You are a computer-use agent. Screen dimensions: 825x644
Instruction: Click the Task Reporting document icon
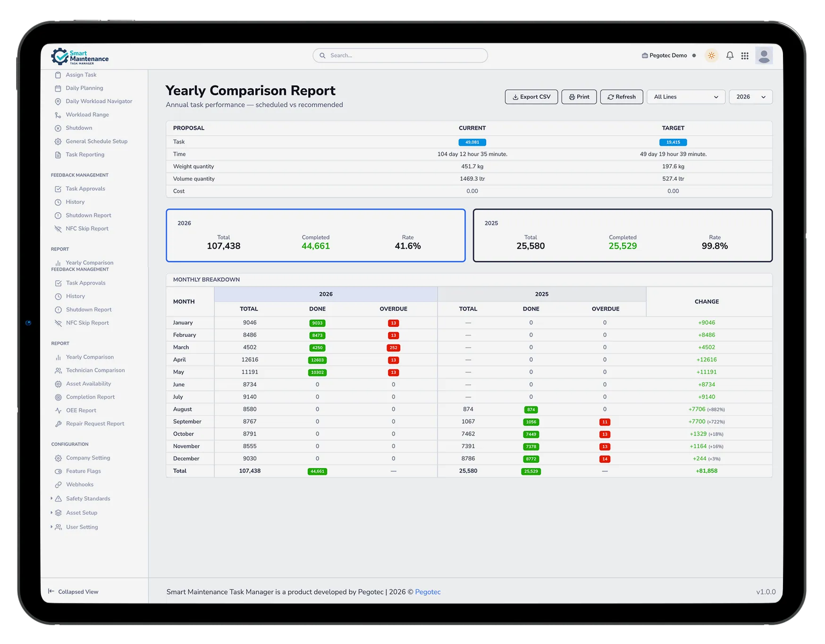(x=58, y=155)
